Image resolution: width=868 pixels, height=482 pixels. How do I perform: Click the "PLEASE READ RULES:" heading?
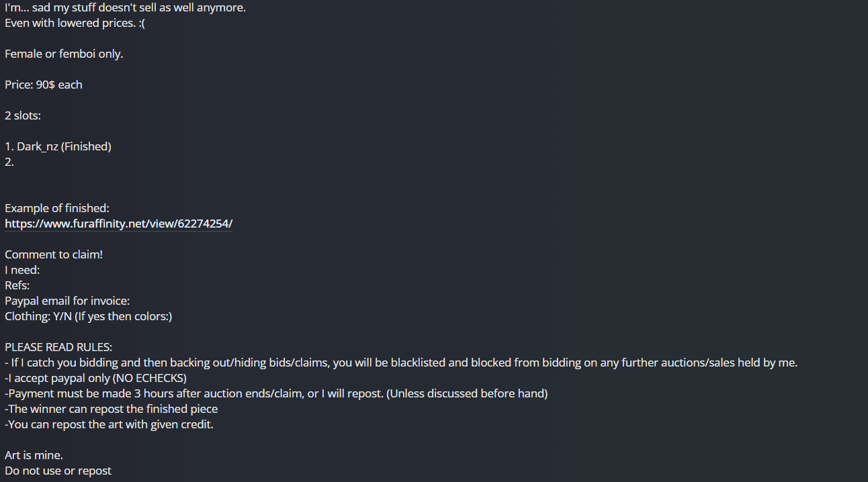(58, 347)
